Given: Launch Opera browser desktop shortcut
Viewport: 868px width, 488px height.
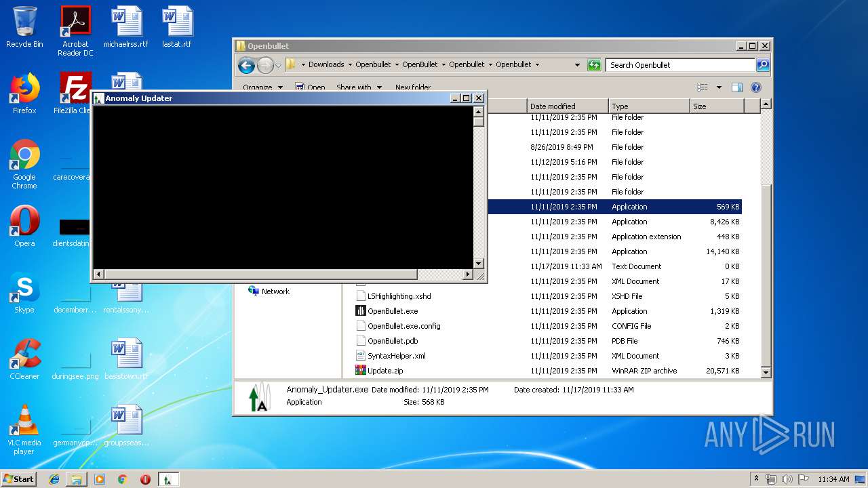Looking at the screenshot, I should [24, 226].
